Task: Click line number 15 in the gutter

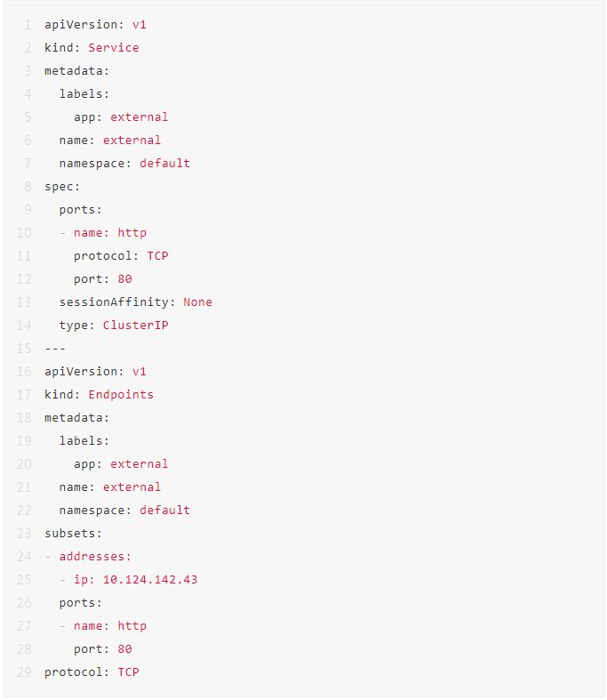Action: [24, 348]
